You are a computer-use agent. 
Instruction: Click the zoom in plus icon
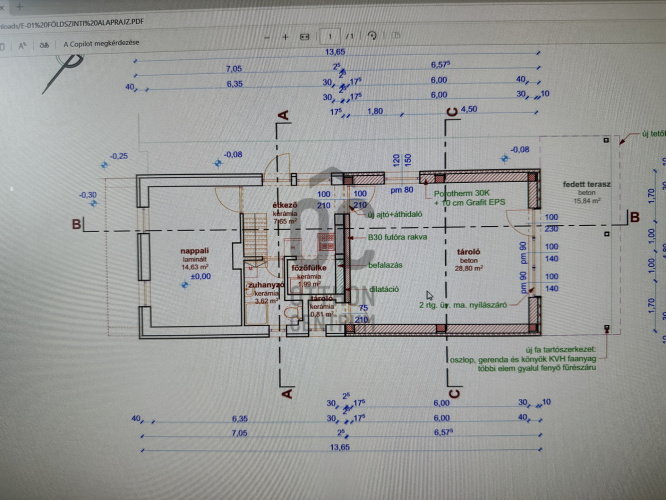(285, 36)
